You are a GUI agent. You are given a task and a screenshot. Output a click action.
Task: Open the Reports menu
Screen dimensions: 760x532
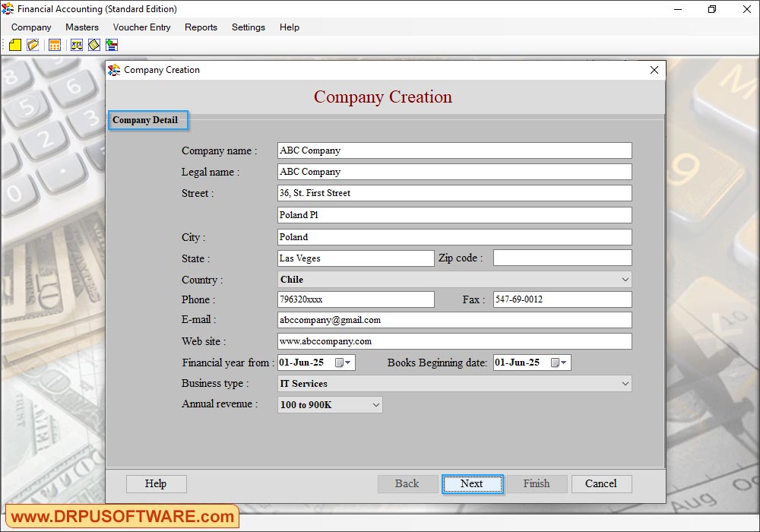click(201, 27)
